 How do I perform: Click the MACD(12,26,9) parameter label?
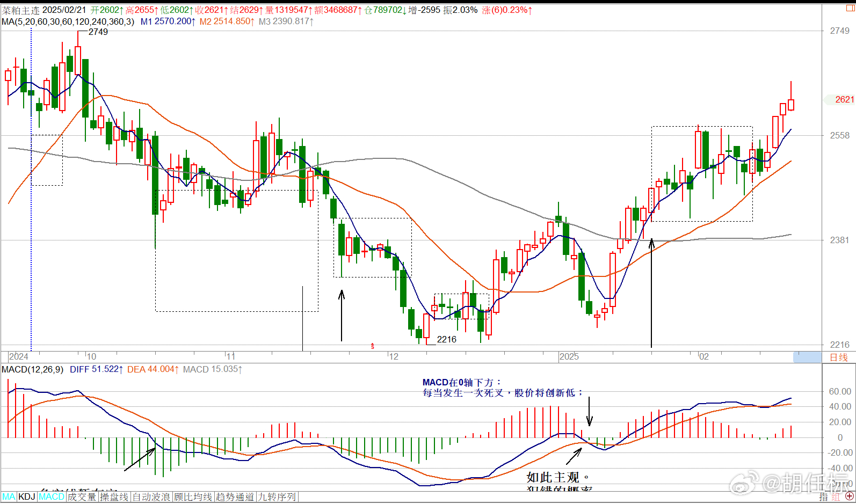click(x=32, y=369)
